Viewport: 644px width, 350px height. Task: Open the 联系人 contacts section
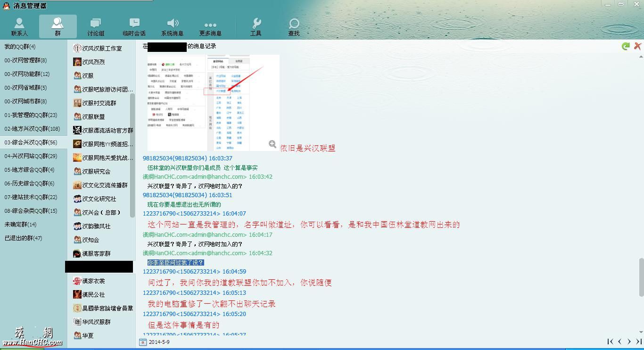point(19,27)
